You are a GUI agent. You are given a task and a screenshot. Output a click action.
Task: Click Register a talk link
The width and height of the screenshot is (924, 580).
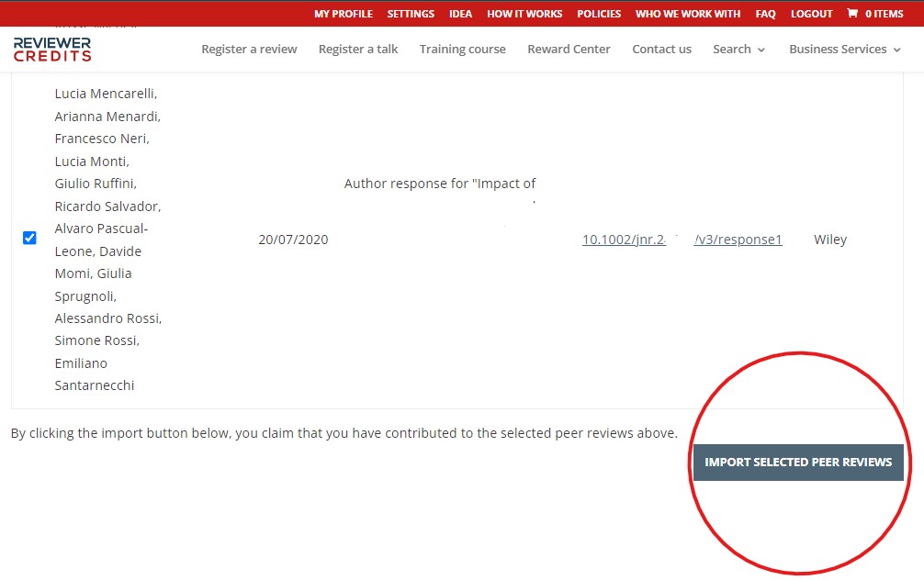coord(358,50)
